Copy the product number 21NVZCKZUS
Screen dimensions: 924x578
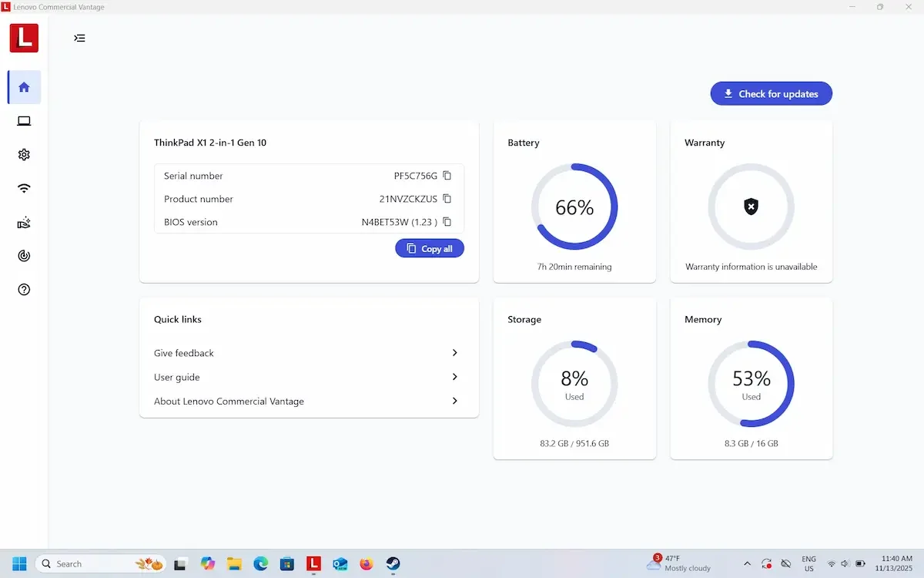(x=447, y=199)
